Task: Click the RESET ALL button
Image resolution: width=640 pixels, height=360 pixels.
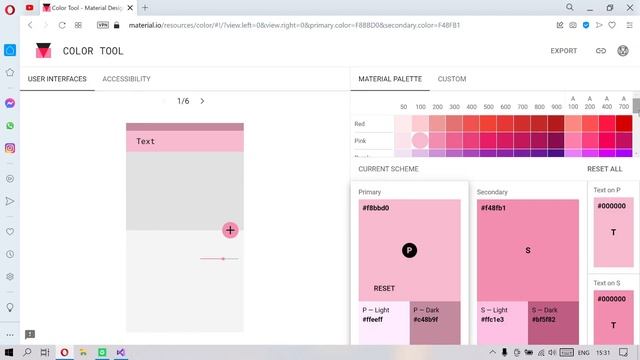Action: pyautogui.click(x=604, y=169)
